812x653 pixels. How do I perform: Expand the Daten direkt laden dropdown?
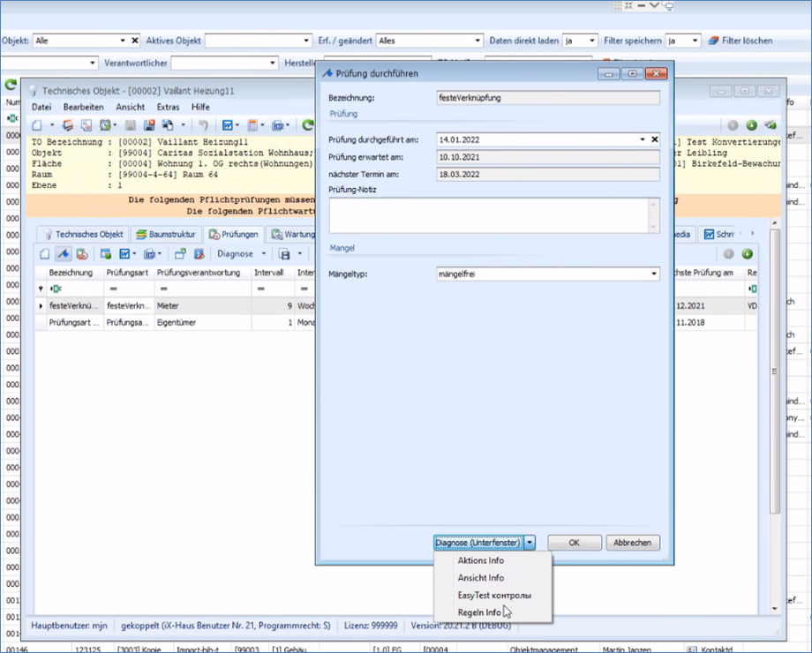[x=592, y=41]
